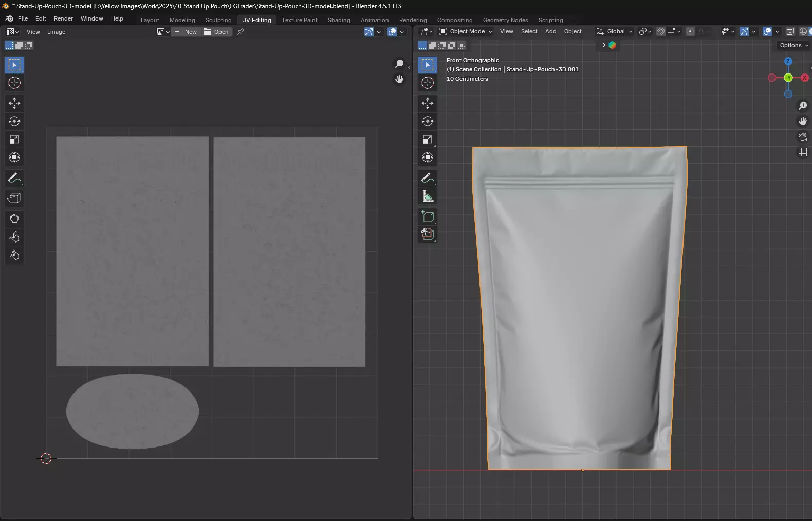
Task: Open the Blender logo app menu
Action: (x=9, y=18)
